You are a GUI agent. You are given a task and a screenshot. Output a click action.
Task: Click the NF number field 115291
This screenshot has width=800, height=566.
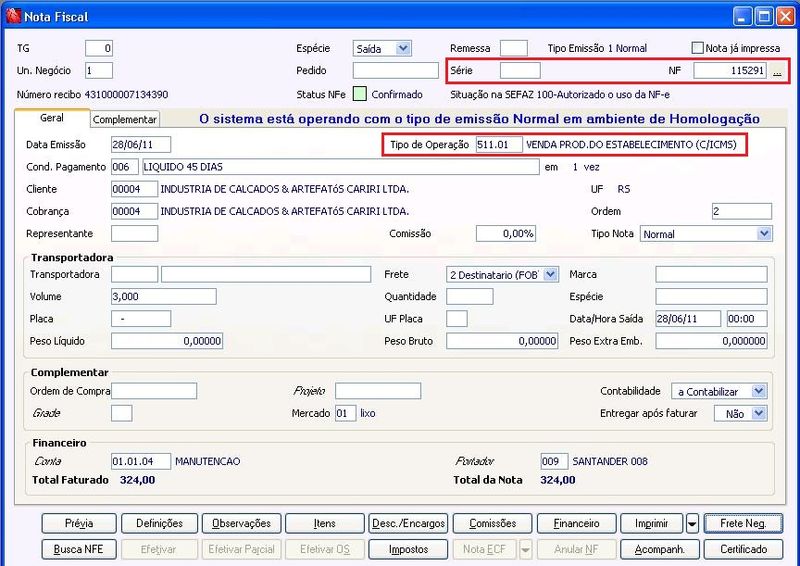click(x=730, y=70)
